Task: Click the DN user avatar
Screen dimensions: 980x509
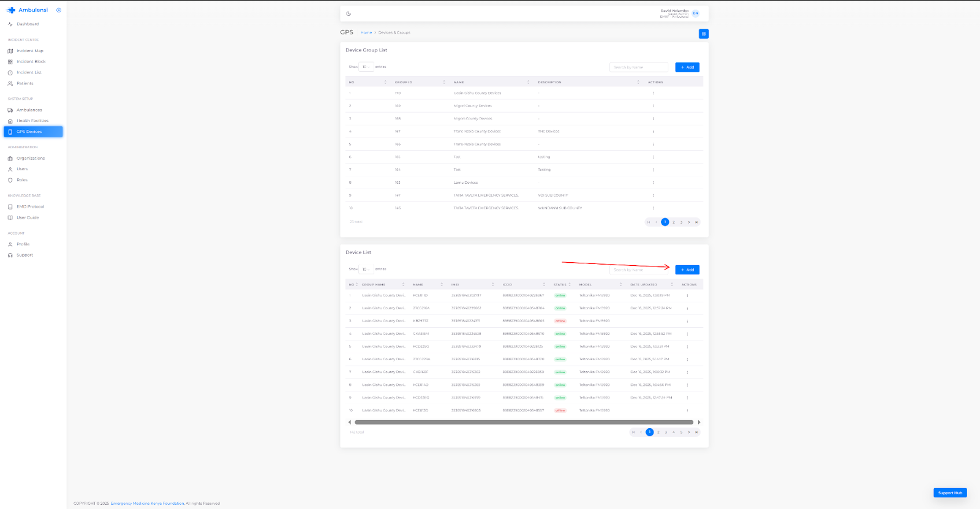Action: point(695,13)
